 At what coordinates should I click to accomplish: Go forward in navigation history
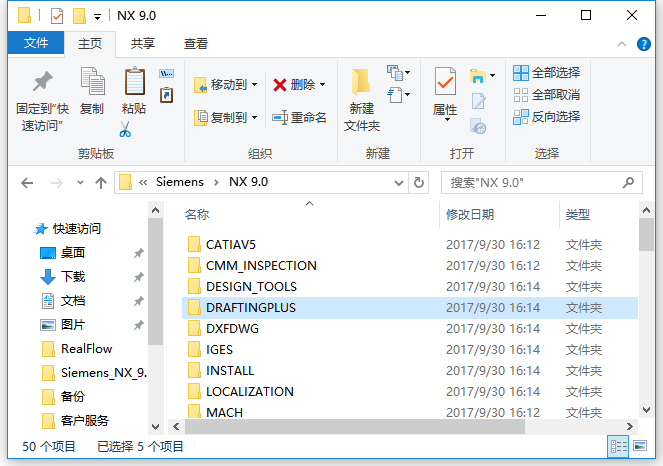[56, 183]
